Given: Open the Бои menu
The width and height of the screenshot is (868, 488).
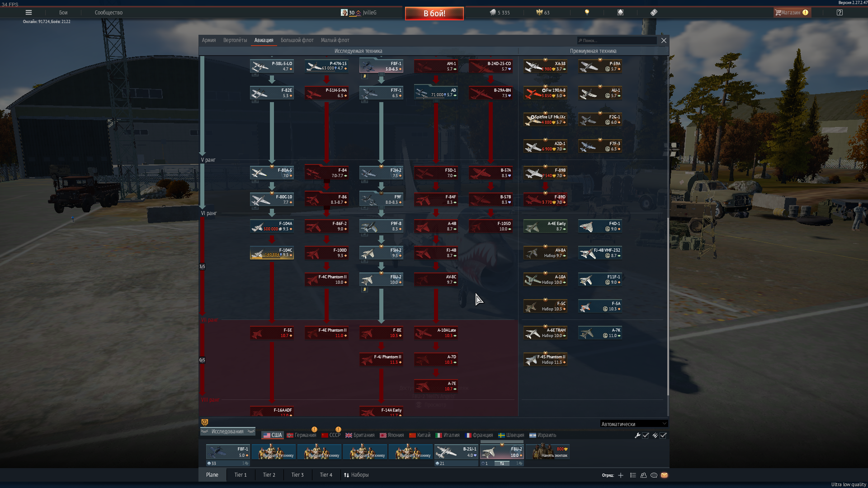Looking at the screenshot, I should (x=63, y=13).
